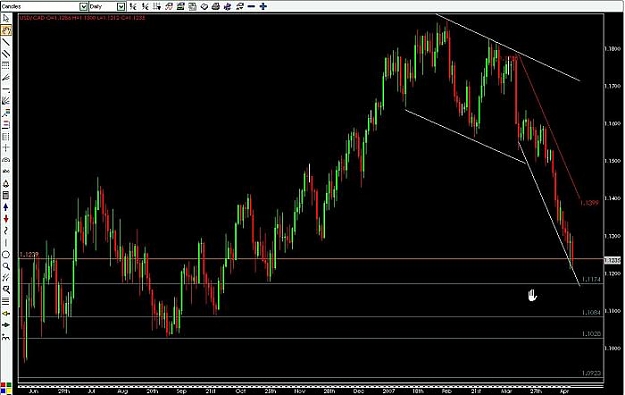Select the hand pan tool

tap(6, 30)
